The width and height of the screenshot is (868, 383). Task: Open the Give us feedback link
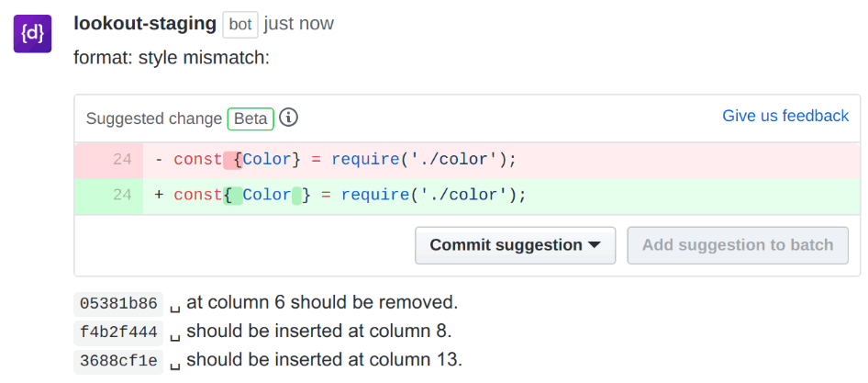point(785,116)
